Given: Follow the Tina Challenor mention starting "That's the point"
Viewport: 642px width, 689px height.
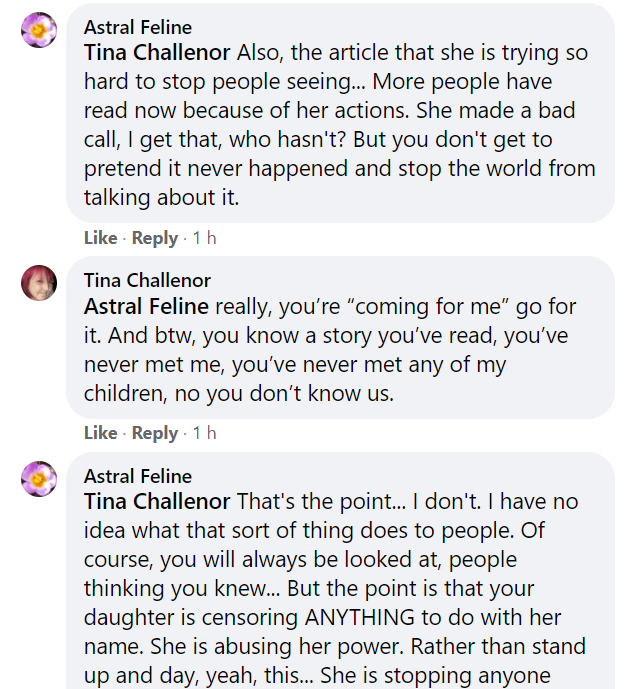Looking at the screenshot, I should [157, 501].
